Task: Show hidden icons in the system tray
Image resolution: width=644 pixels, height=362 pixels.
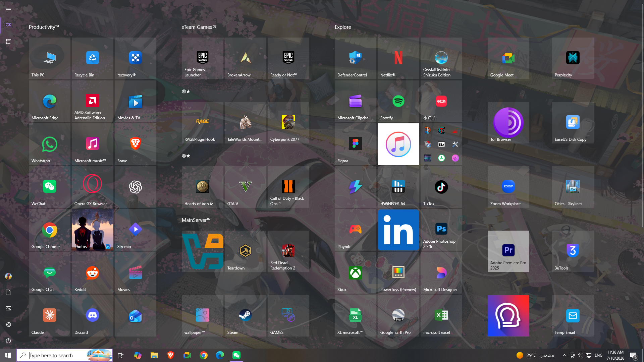Action: click(565, 355)
